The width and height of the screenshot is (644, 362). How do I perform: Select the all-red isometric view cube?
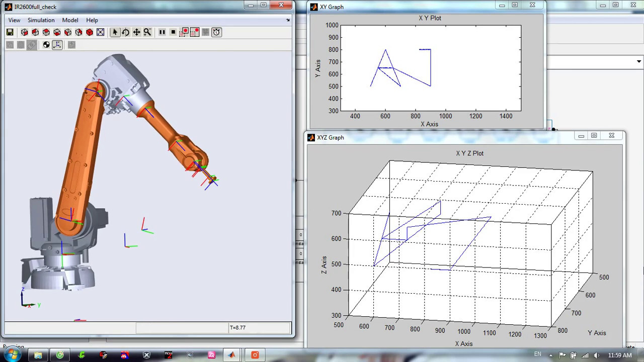coord(90,32)
